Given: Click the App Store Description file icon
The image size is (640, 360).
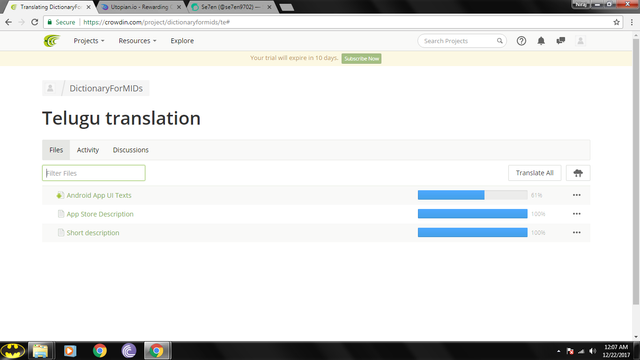Looking at the screenshot, I should pos(61,214).
